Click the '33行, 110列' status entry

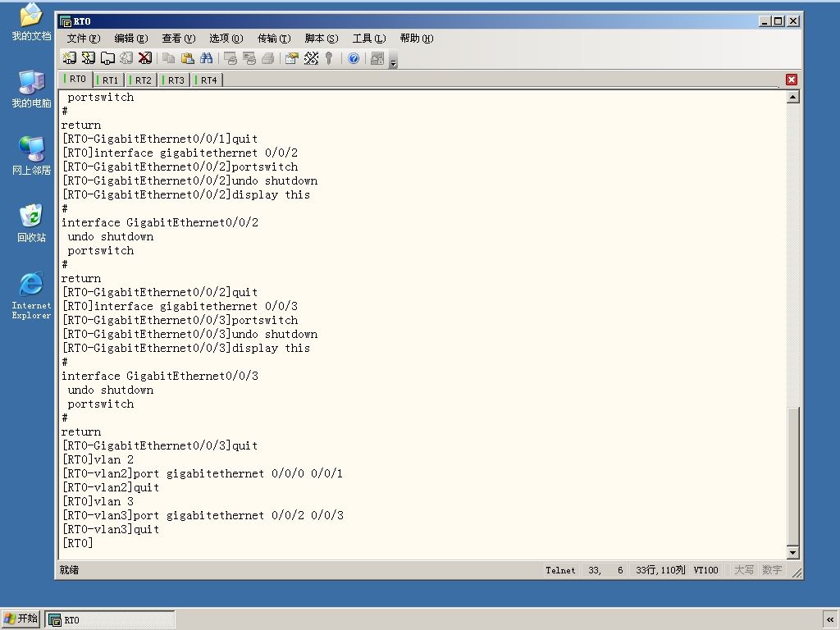[660, 571]
